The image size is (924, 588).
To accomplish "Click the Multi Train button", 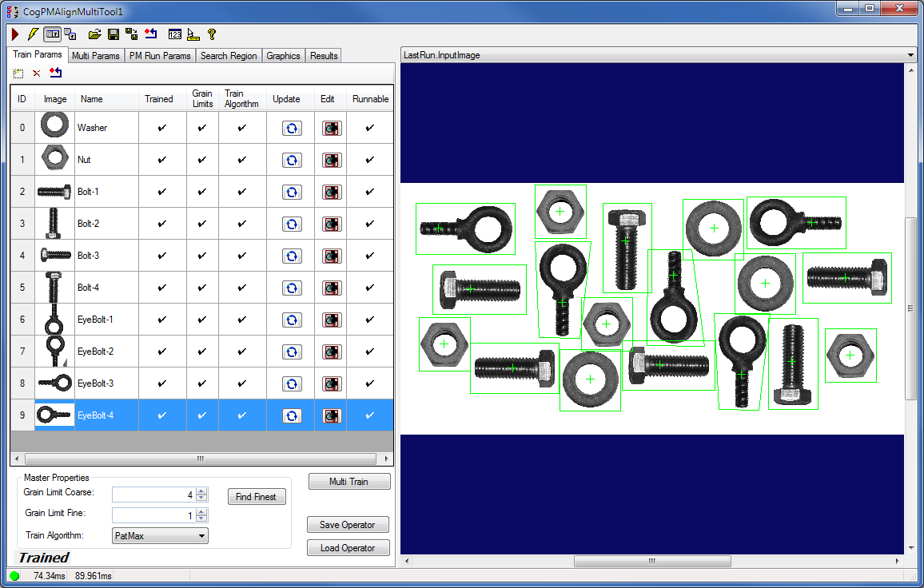I will coord(349,481).
